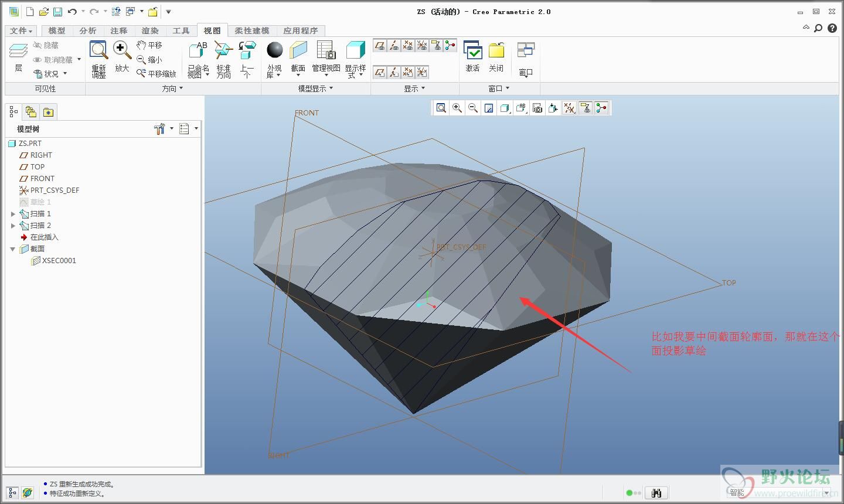This screenshot has height=504, width=844.
Task: Click the New file icon in quick access toolbar
Action: tap(30, 12)
